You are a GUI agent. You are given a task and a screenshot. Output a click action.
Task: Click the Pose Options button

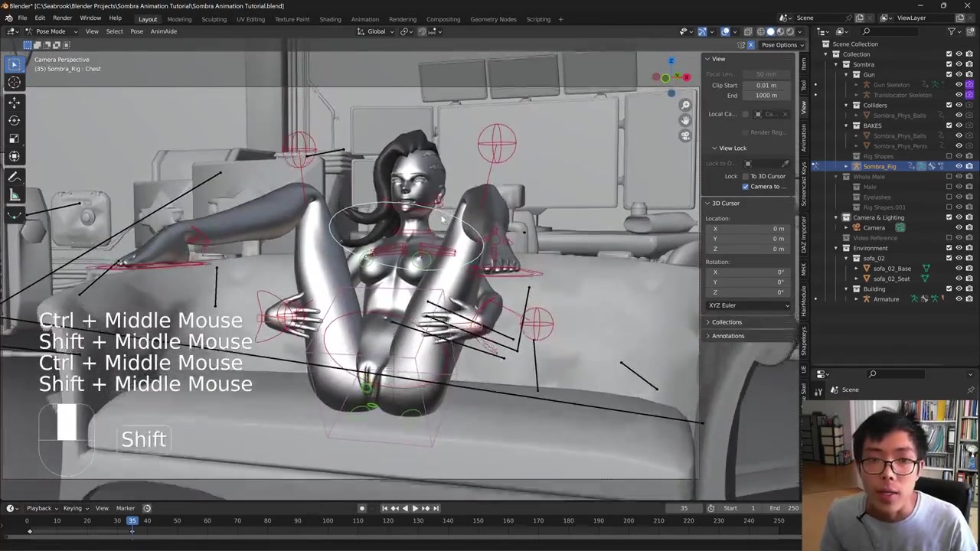[x=779, y=45]
